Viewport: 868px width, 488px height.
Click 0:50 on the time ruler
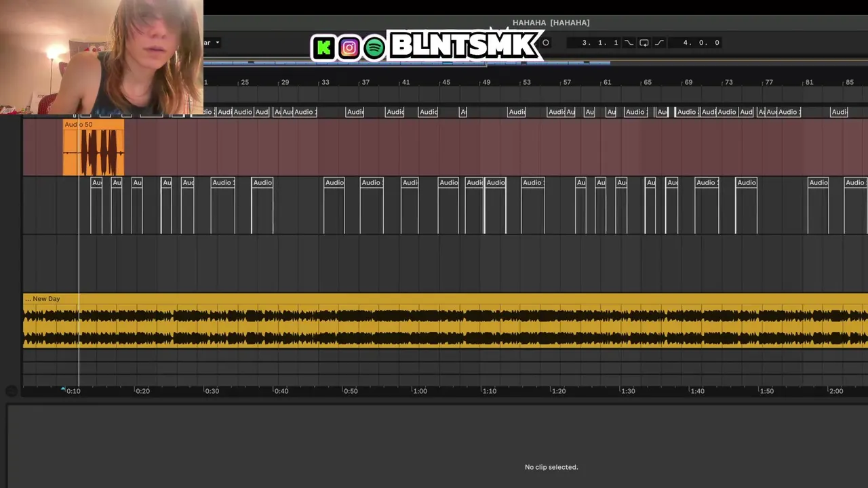click(350, 391)
